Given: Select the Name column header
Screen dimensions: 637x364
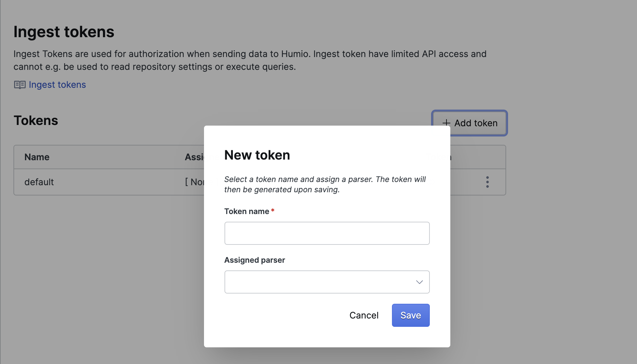Looking at the screenshot, I should click(37, 157).
